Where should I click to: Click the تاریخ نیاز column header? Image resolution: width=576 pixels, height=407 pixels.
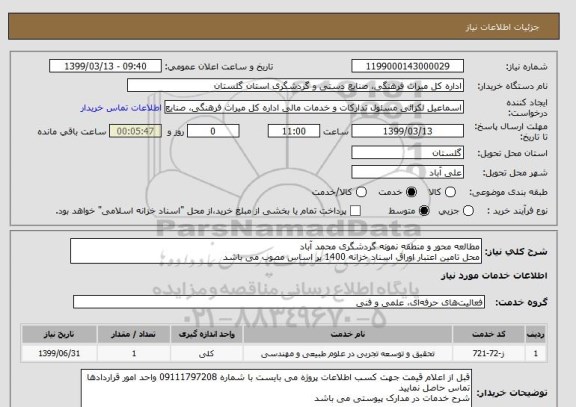pos(59,334)
